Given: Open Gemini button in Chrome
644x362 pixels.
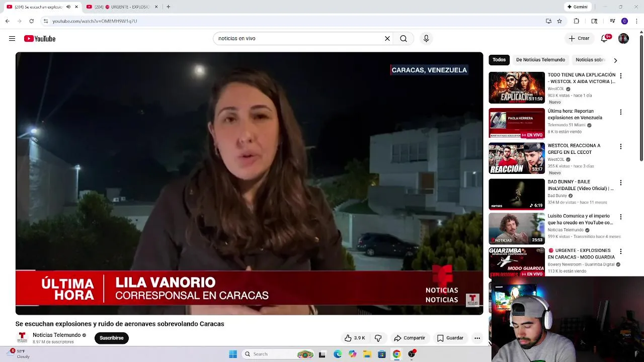Looking at the screenshot, I should 577,7.
